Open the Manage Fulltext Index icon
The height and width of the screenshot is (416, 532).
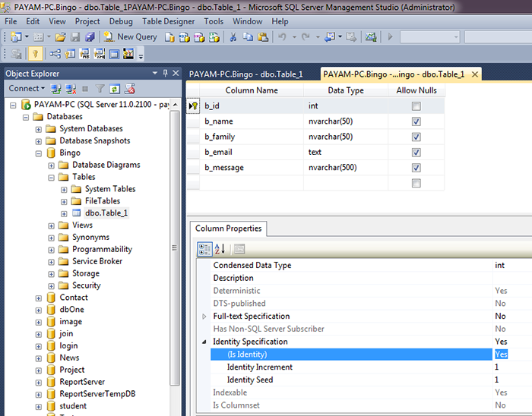click(84, 54)
